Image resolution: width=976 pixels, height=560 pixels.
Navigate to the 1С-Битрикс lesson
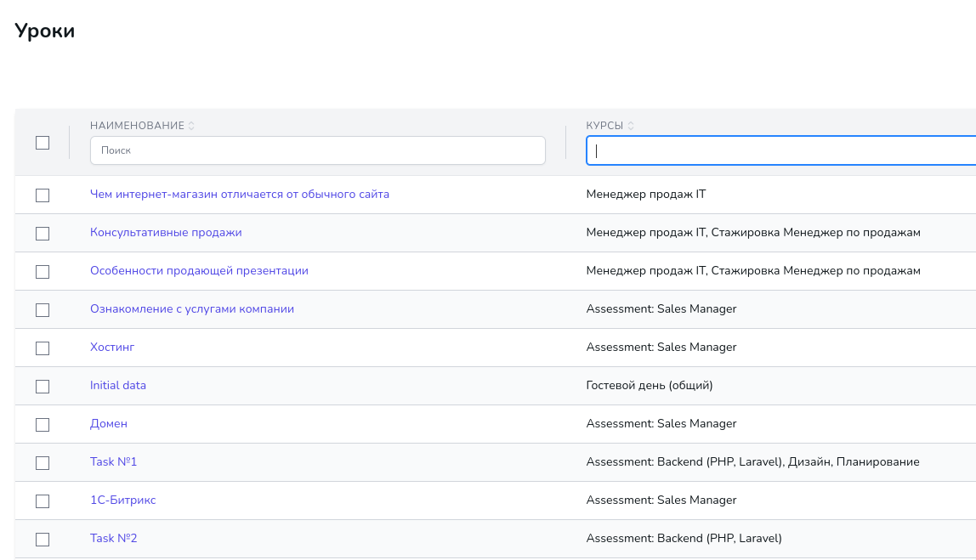123,501
